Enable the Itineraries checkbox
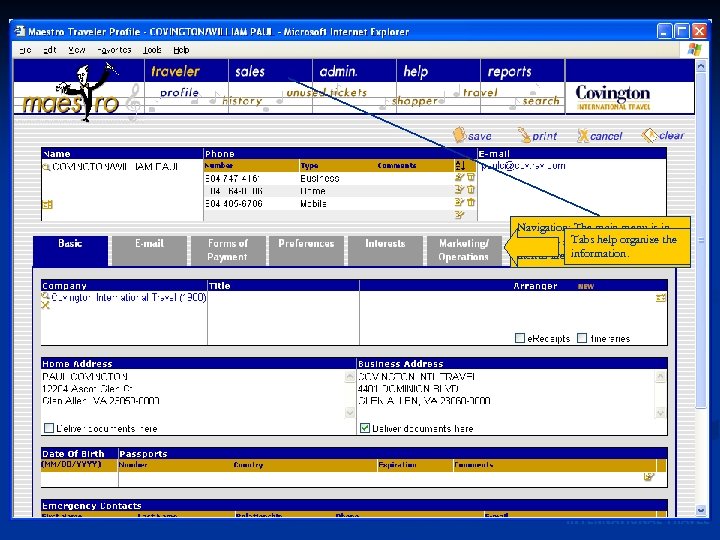This screenshot has height=540, width=720. 582,338
